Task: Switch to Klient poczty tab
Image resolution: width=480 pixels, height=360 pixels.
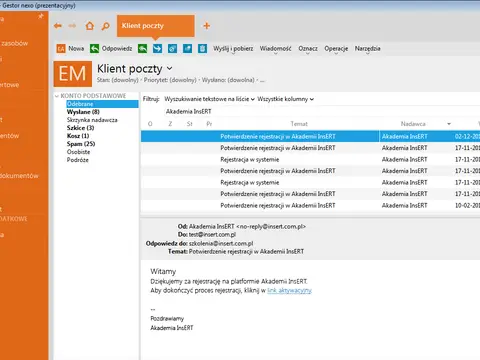Action: [156, 26]
